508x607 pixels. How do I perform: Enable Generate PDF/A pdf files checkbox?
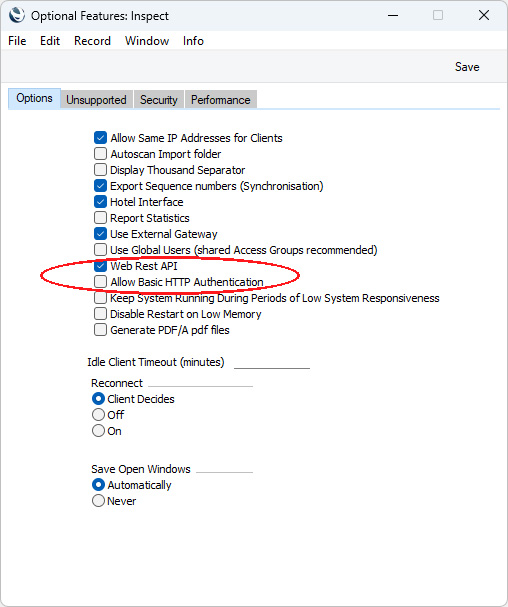tap(100, 330)
